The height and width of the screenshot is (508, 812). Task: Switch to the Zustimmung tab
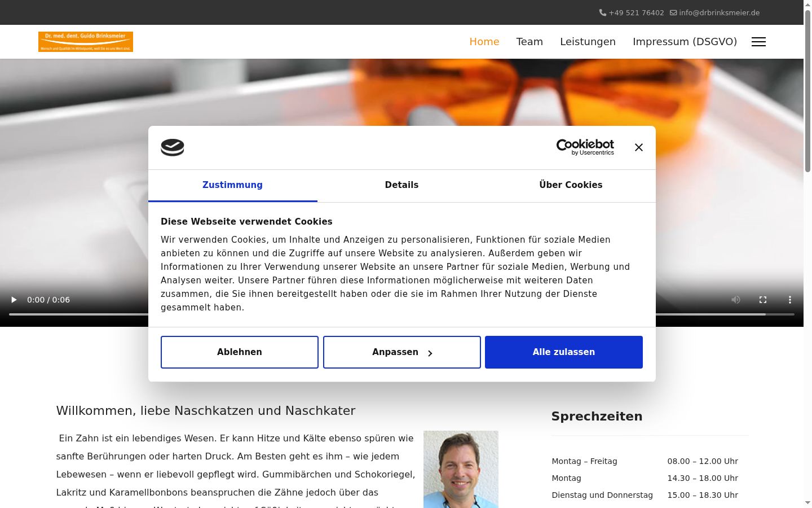point(232,185)
